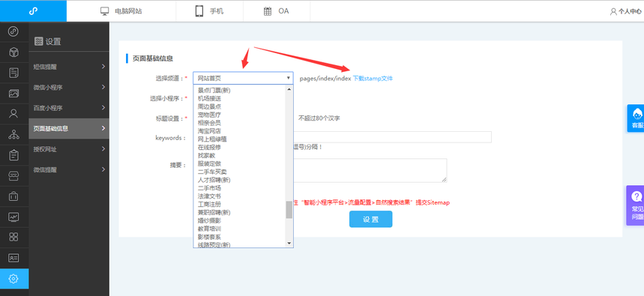Choose 兼职招聘(新) from the list

[214, 212]
